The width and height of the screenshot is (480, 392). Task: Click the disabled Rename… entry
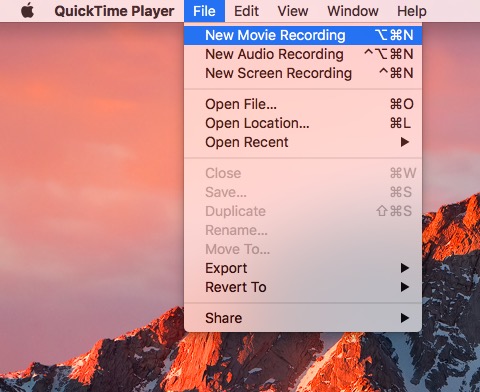click(x=303, y=230)
